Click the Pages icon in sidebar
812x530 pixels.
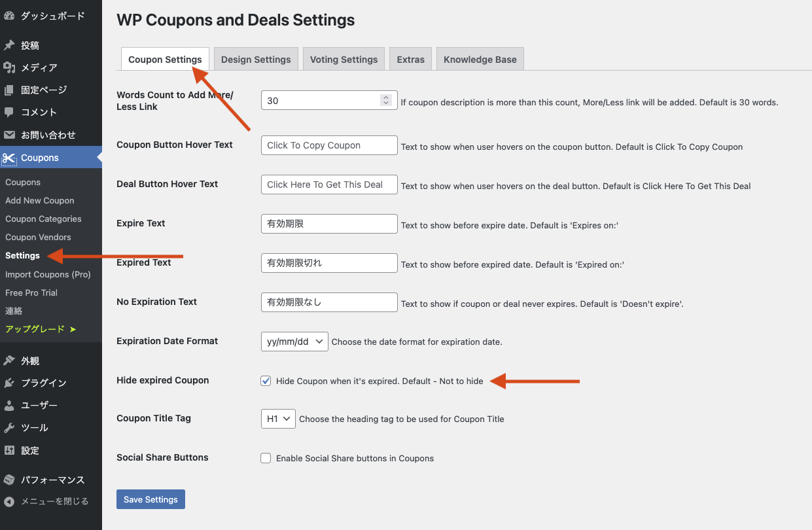point(9,90)
